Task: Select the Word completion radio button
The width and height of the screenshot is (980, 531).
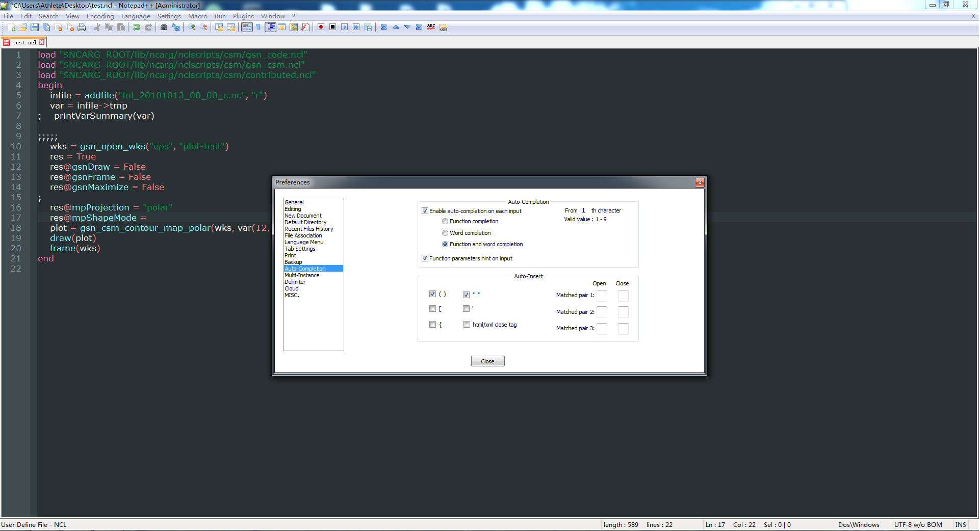Action: click(x=445, y=233)
